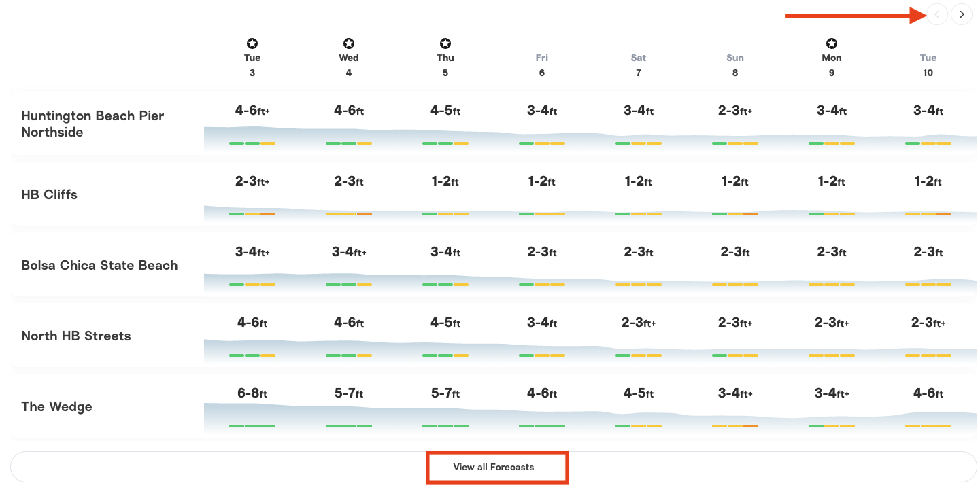
Task: Click the previous days left chevron
Action: pos(937,14)
